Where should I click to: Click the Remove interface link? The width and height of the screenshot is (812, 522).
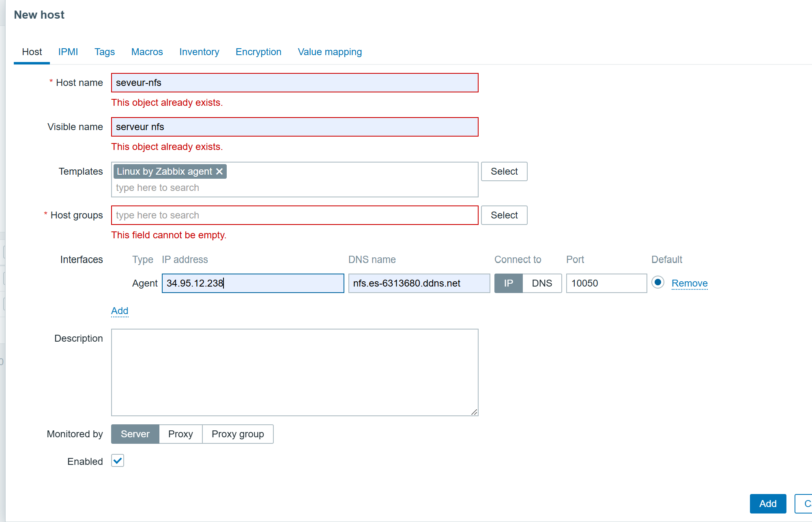click(690, 283)
